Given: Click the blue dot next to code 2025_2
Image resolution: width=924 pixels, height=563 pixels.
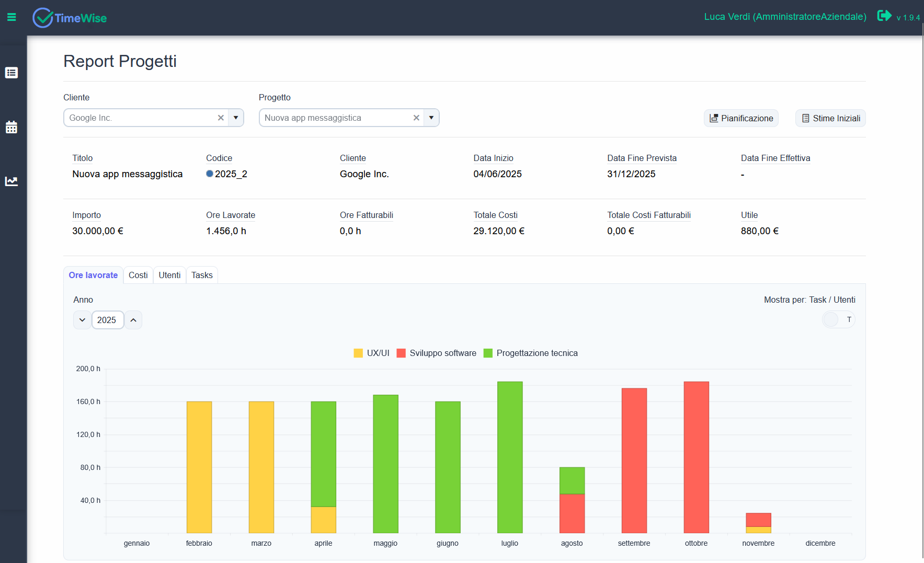Looking at the screenshot, I should 210,174.
